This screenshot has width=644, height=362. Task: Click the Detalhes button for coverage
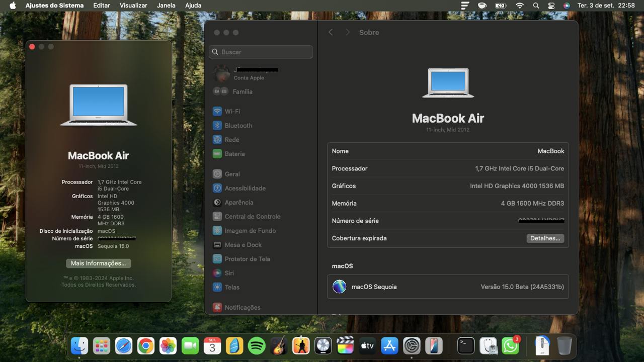click(x=545, y=238)
